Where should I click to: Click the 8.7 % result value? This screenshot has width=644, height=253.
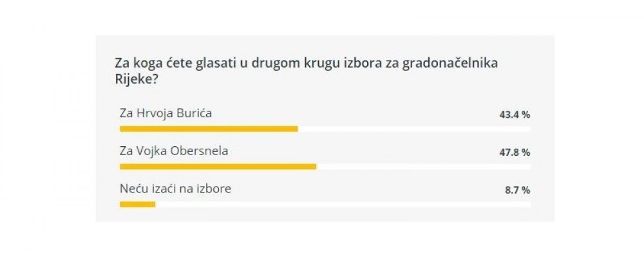point(517,191)
